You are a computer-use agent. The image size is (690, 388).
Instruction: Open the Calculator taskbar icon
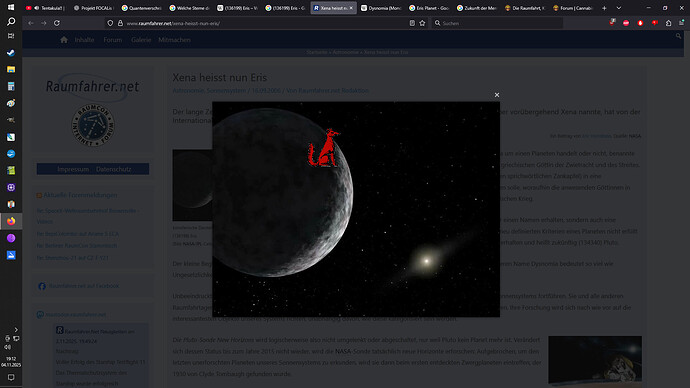click(x=11, y=86)
